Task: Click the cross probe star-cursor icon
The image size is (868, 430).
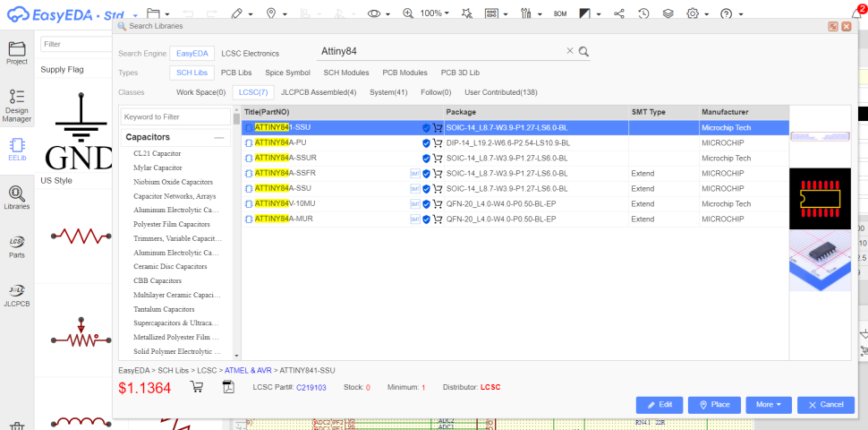Action: coord(466,13)
